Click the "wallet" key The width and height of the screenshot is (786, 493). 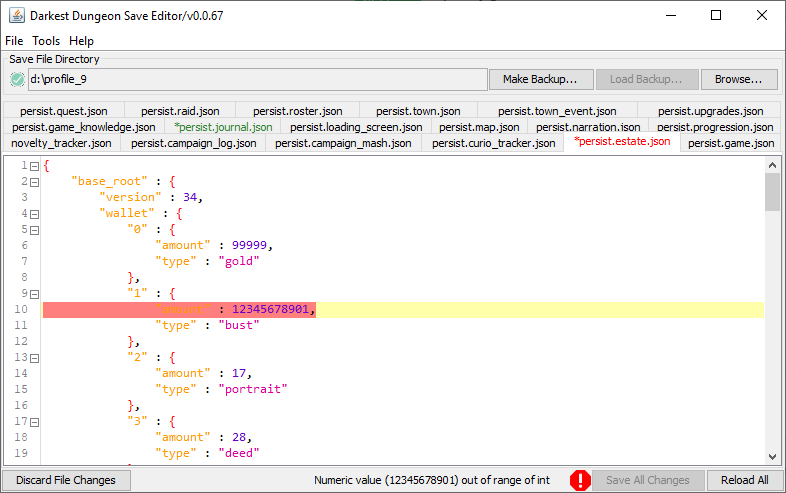[127, 213]
